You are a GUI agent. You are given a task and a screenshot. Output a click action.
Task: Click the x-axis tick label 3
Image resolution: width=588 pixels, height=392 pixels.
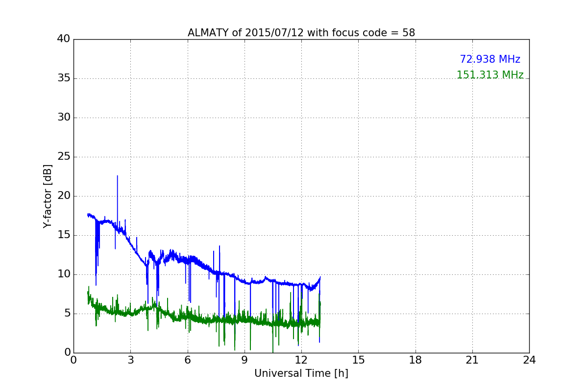pos(131,360)
